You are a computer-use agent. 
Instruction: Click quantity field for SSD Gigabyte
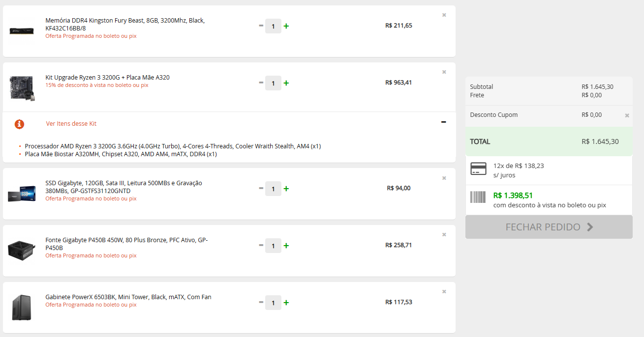click(x=273, y=189)
